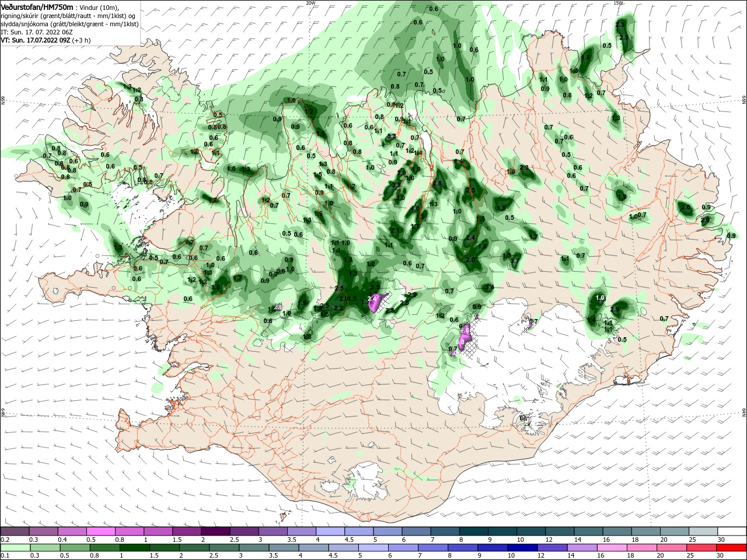
Task: Pick the red rain swatch between 25 and 30
Action: click(x=703, y=547)
